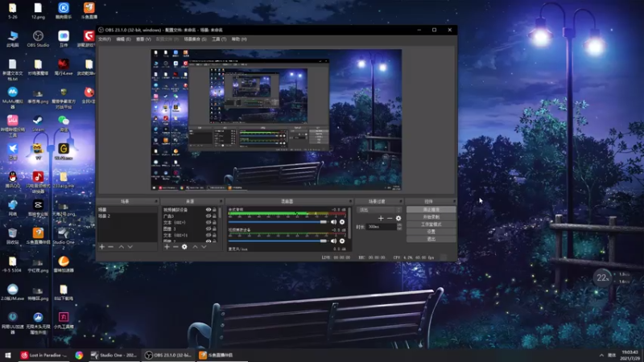This screenshot has height=362, width=644.
Task: Open settings gear of first mixer channel
Action: 342,222
